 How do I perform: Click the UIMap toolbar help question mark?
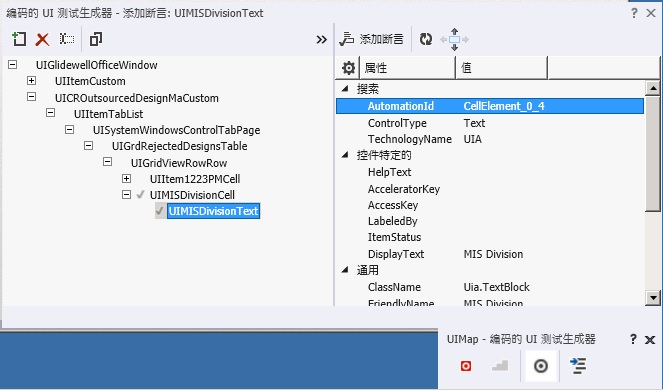[633, 339]
